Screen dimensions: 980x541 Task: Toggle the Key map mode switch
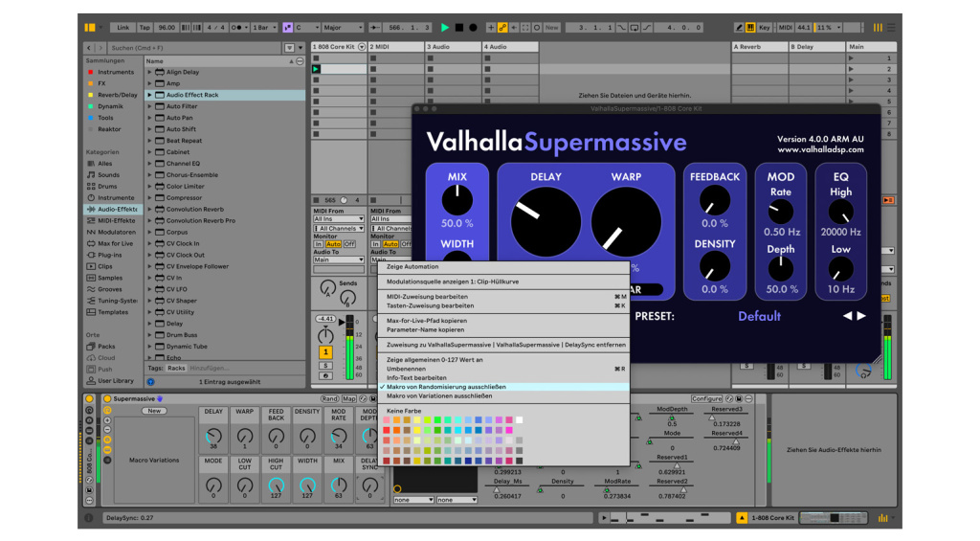[x=765, y=28]
